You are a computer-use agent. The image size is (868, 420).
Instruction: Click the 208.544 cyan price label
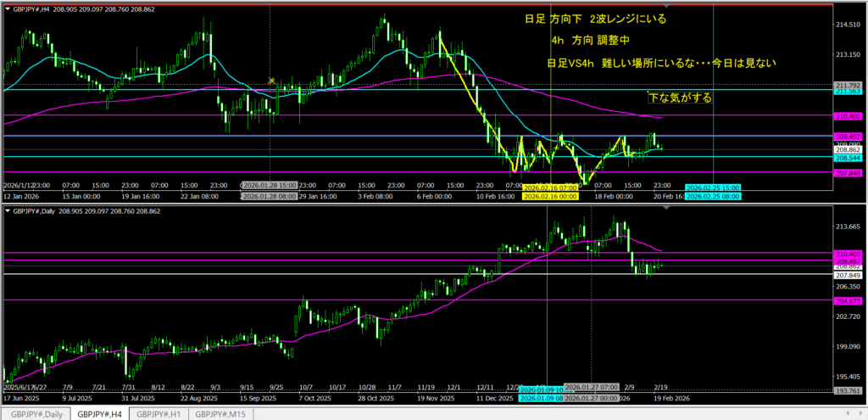[849, 158]
